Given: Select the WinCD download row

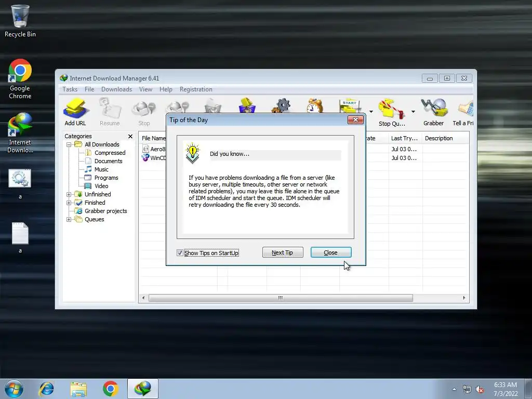Looking at the screenshot, I should pos(154,158).
